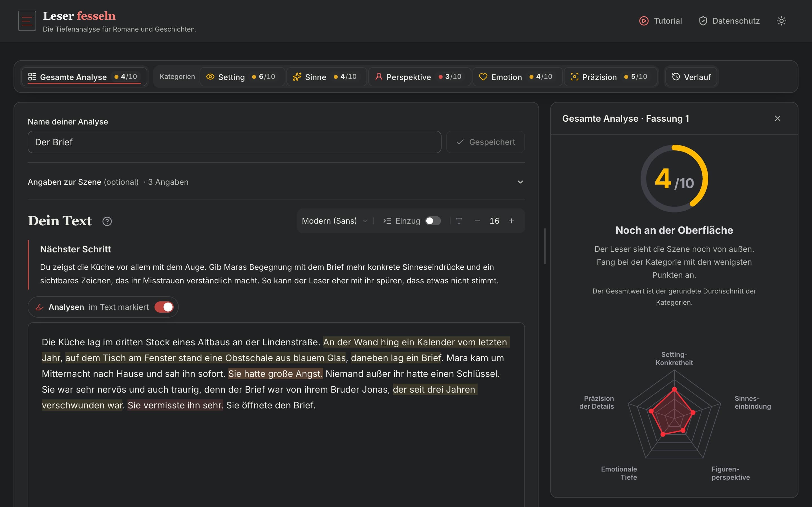Switch theme with the sun icon
This screenshot has height=507, width=812.
(781, 21)
